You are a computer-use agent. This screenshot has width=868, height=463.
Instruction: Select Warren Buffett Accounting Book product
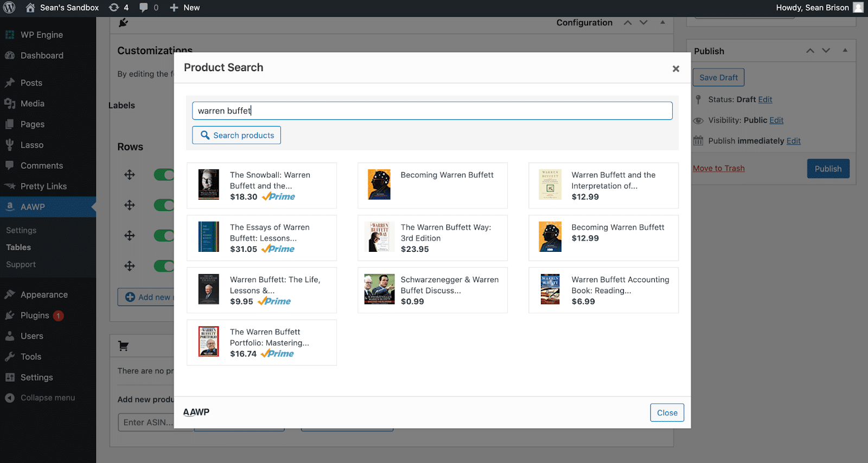[x=603, y=290]
